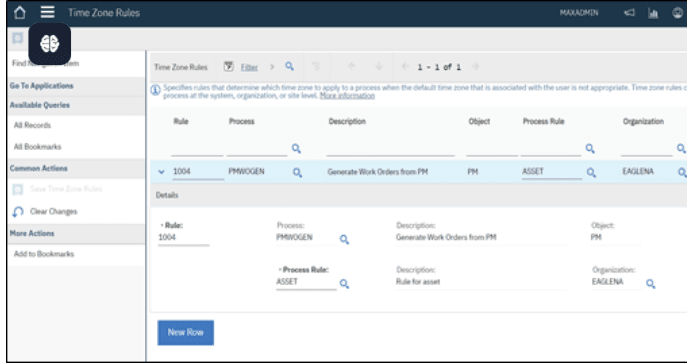The height and width of the screenshot is (363, 687).
Task: Click Process field in Details showing PMWOGEN
Action: pyautogui.click(x=306, y=238)
